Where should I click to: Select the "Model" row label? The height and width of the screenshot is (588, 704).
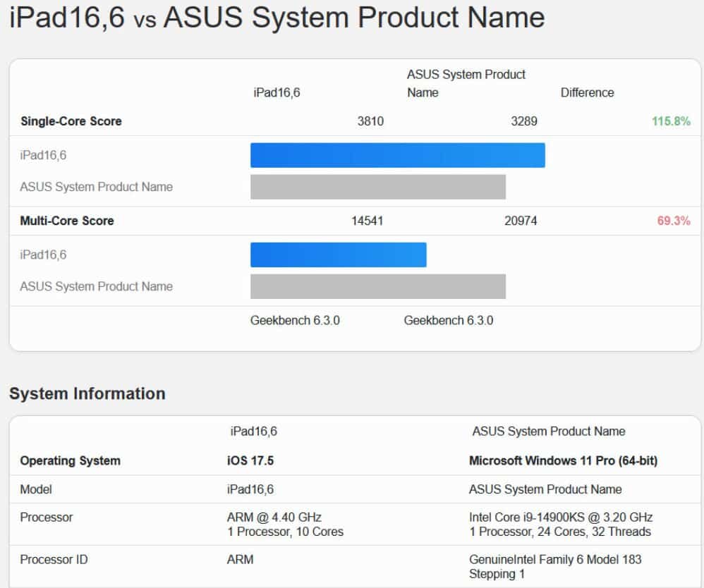pos(36,489)
